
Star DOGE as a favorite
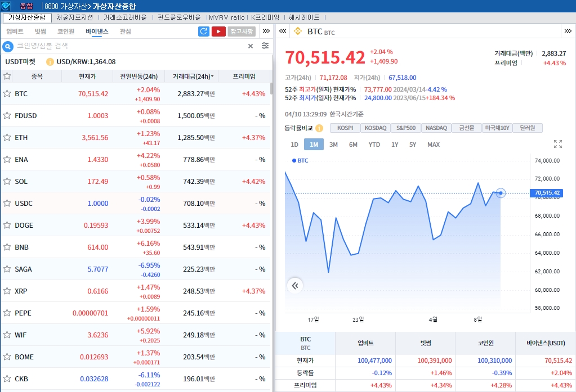pyautogui.click(x=7, y=225)
